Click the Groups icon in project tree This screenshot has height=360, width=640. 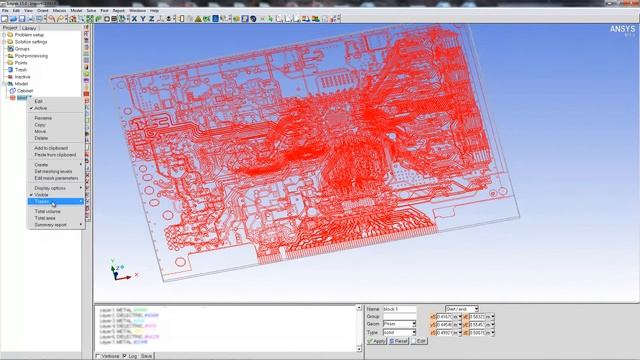[11, 49]
